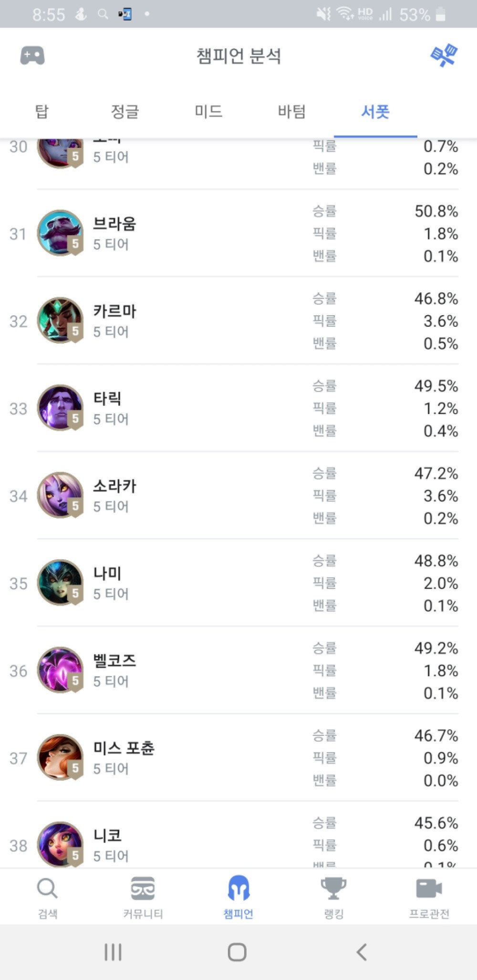This screenshot has width=477, height=980.
Task: Open the crossed tools icon top right
Action: 444,56
